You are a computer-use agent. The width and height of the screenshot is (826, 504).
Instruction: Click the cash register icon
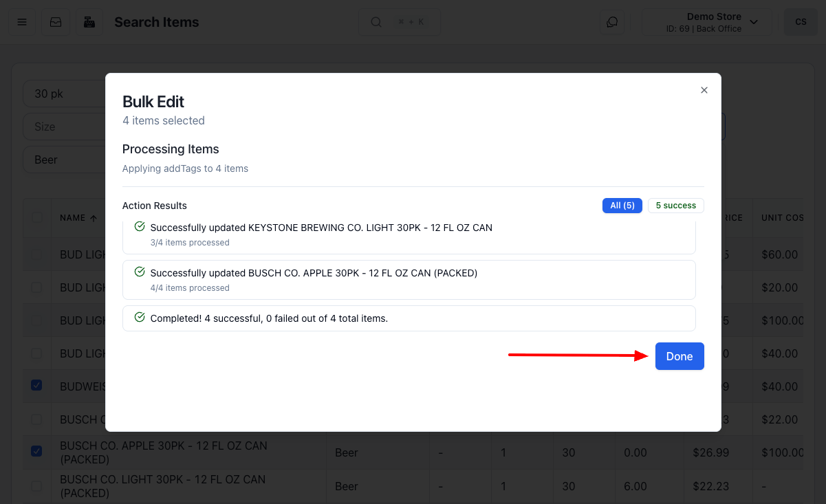[89, 22]
